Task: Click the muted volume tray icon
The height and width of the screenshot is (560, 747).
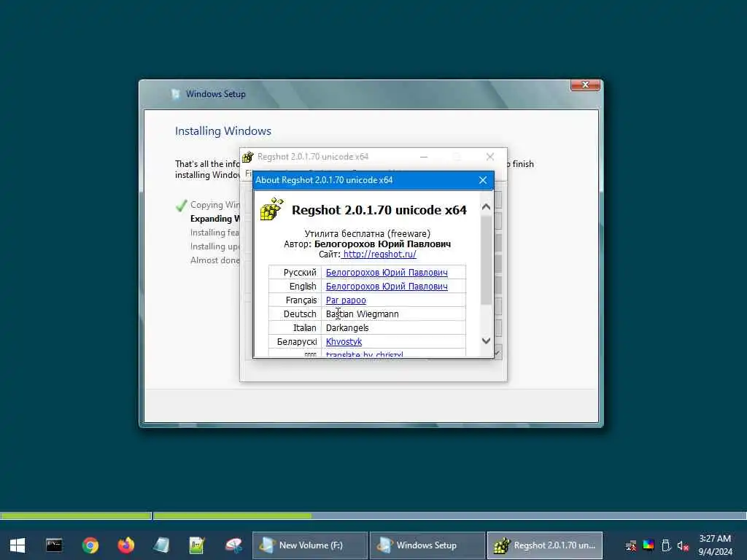Action: coord(683,545)
